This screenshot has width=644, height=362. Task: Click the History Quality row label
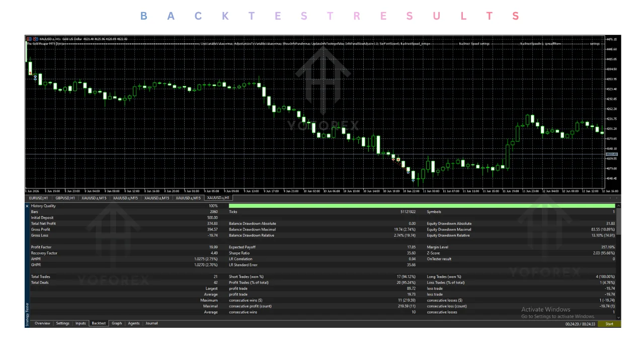pos(43,206)
